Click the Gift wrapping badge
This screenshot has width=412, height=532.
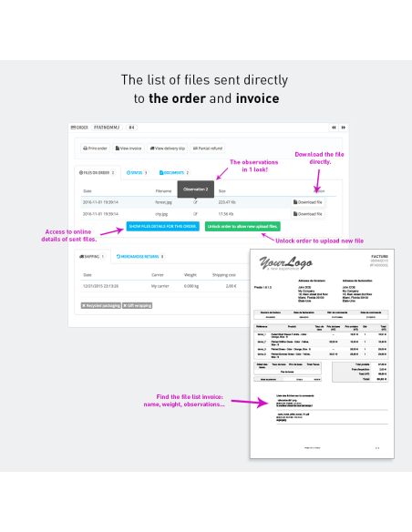[137, 306]
